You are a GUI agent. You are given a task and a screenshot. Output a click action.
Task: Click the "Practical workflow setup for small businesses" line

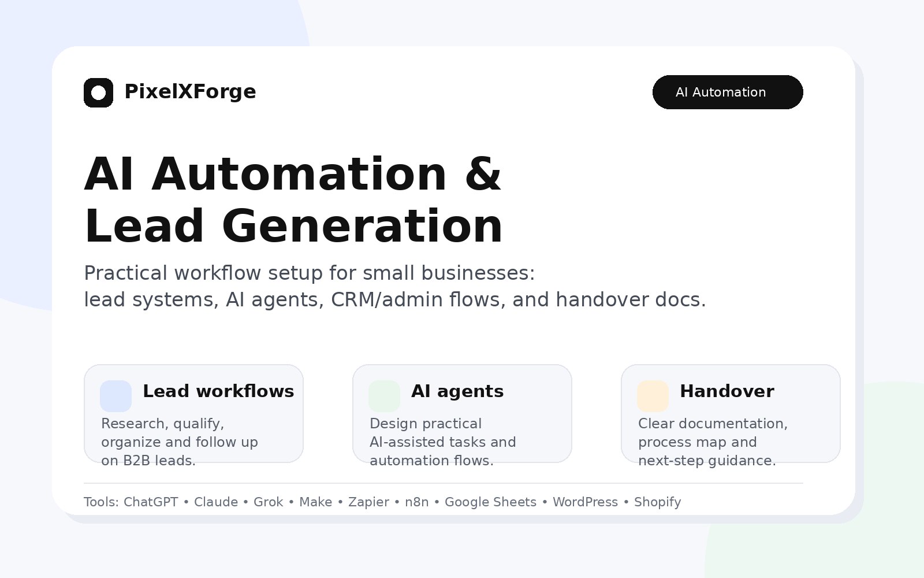tap(310, 273)
